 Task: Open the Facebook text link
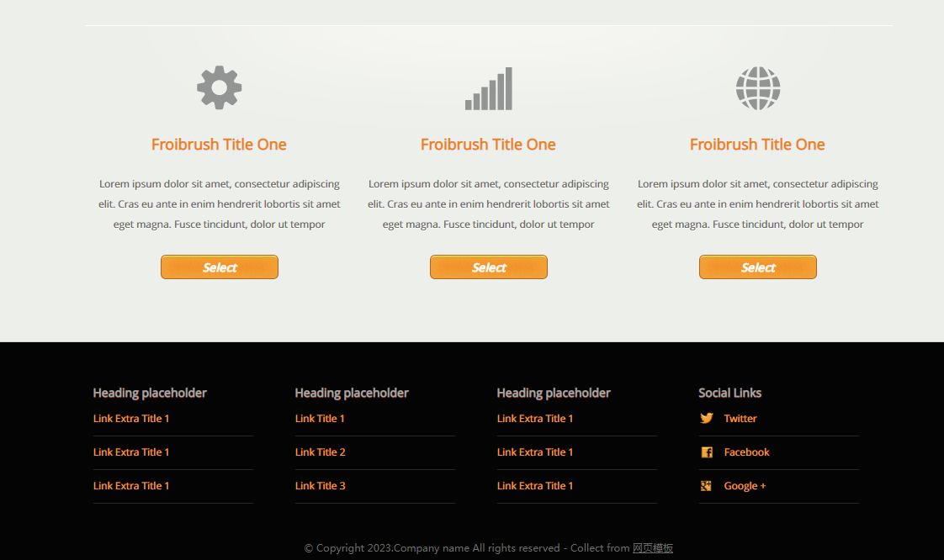pyautogui.click(x=746, y=452)
